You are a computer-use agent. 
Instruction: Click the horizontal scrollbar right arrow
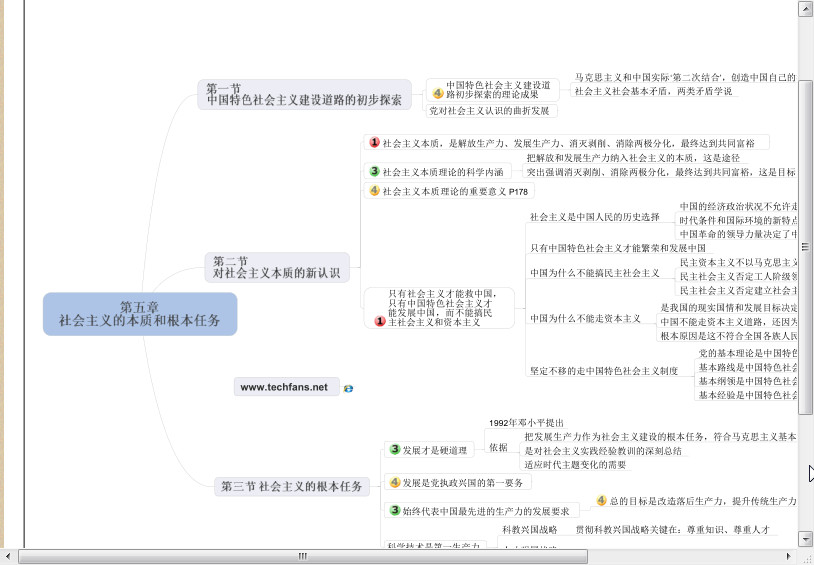(790, 556)
